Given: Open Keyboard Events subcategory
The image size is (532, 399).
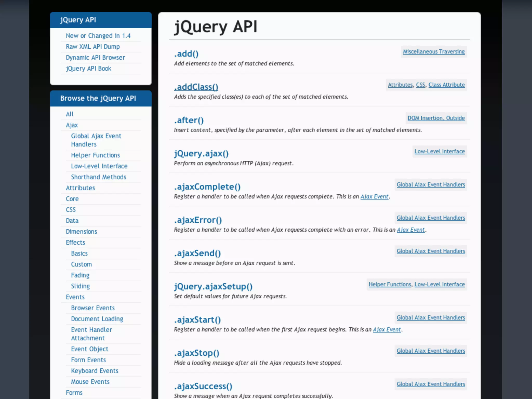Looking at the screenshot, I should pyautogui.click(x=95, y=371).
